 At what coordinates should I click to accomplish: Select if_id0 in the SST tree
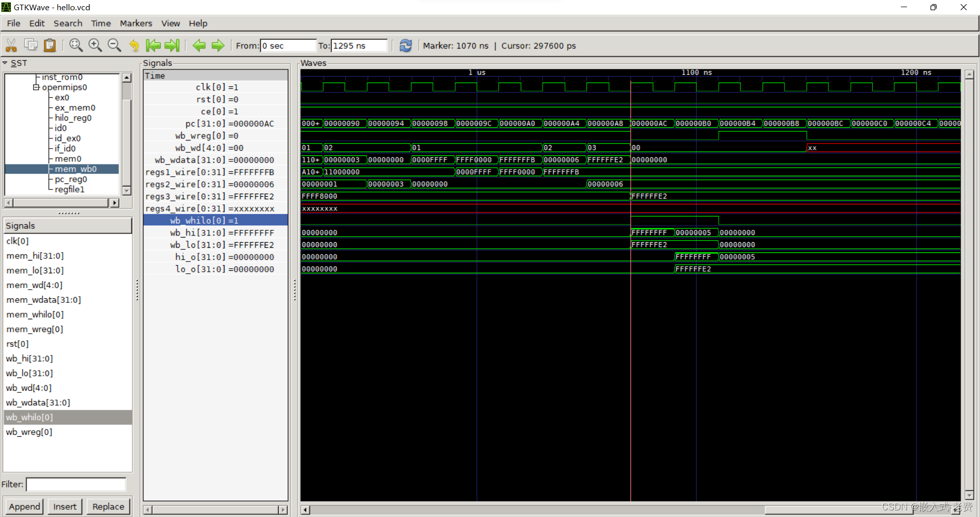65,149
